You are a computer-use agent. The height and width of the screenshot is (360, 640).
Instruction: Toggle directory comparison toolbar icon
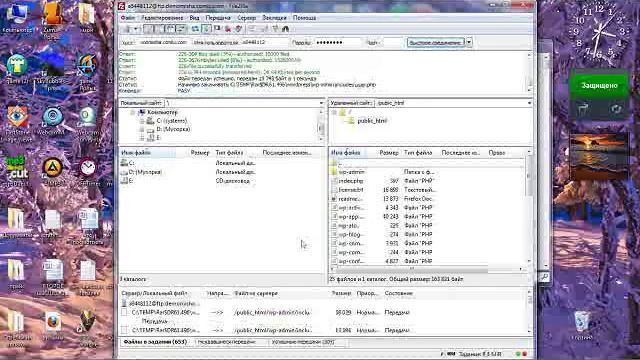[x=264, y=29]
